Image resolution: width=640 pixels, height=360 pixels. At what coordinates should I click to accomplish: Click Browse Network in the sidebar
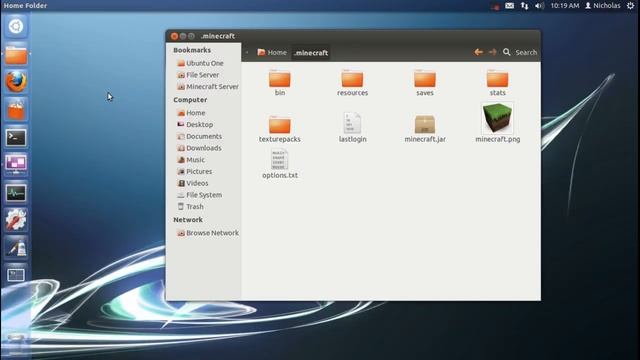pos(208,233)
